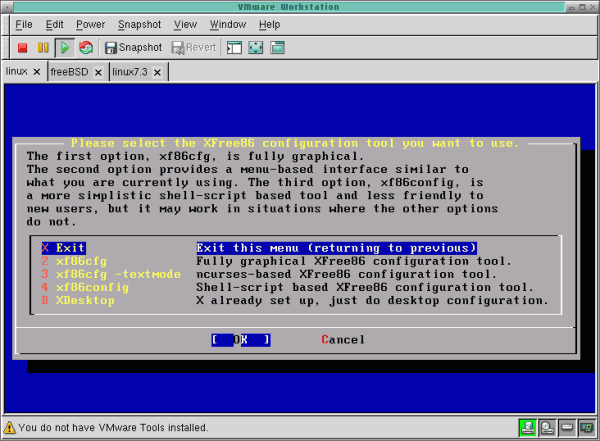
Task: Open the View menu
Action: pyautogui.click(x=185, y=24)
